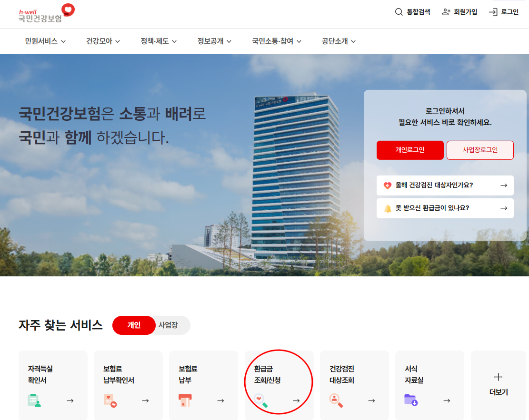This screenshot has height=420, width=529.
Task: Expand the 건강모아 menu chevron
Action: coord(118,41)
